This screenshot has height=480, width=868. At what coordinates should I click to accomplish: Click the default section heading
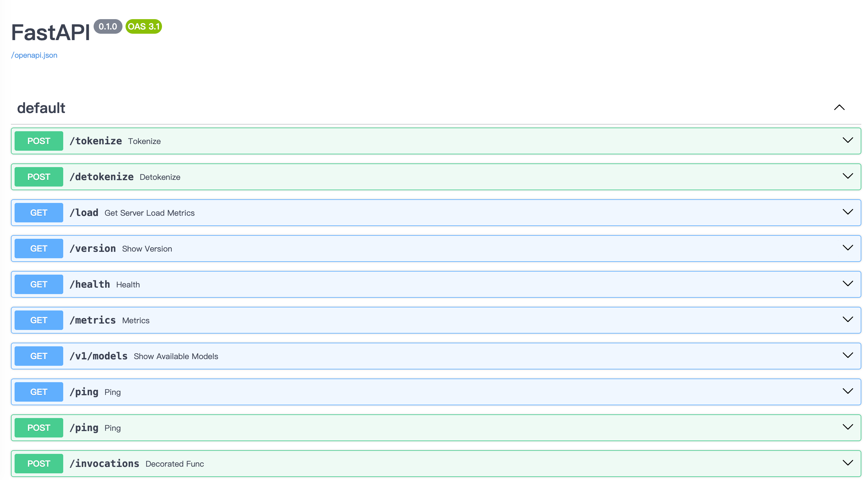[41, 108]
